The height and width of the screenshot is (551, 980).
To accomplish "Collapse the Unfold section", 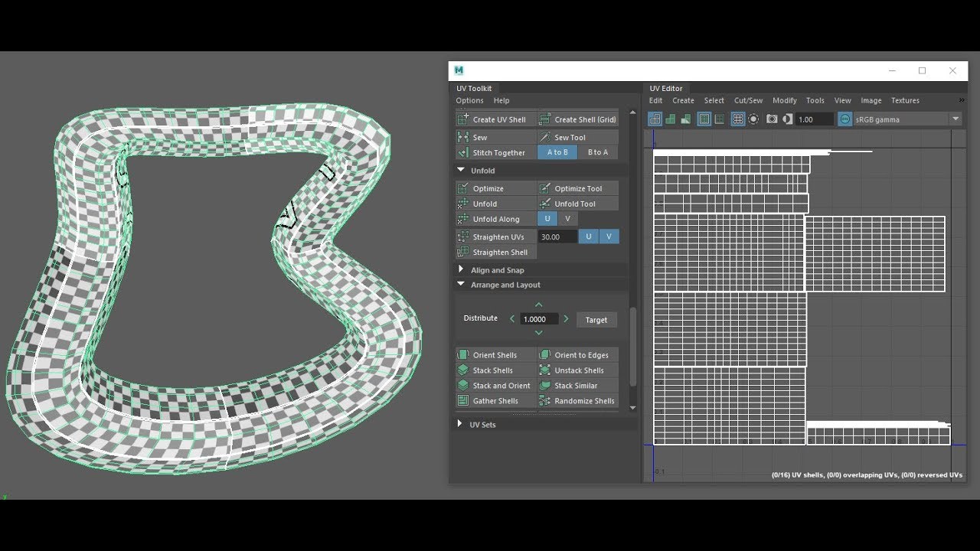I will [x=461, y=170].
